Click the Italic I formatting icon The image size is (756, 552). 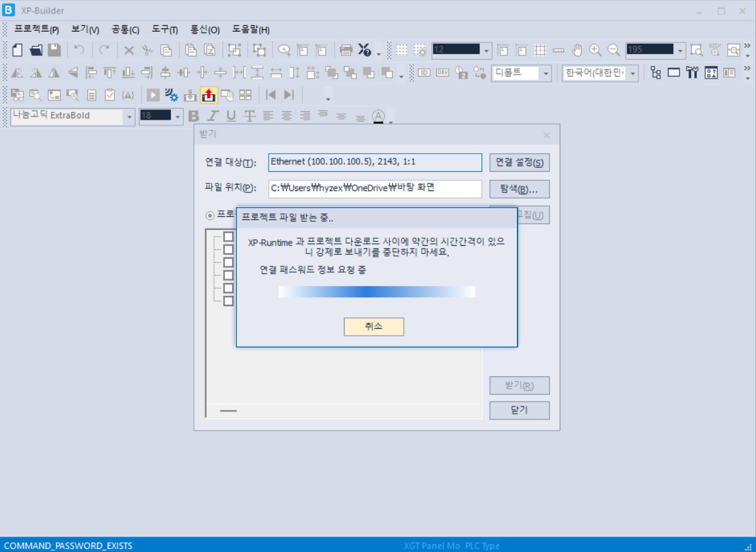click(x=213, y=116)
